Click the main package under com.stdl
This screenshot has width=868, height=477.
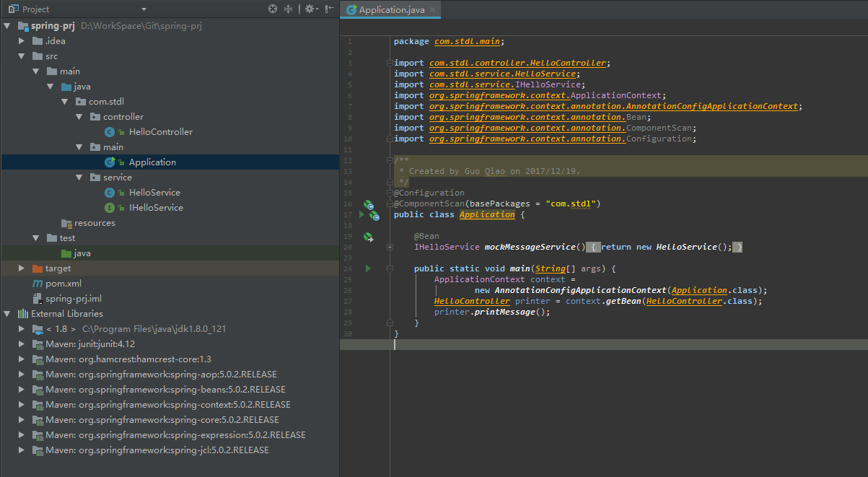pos(113,147)
